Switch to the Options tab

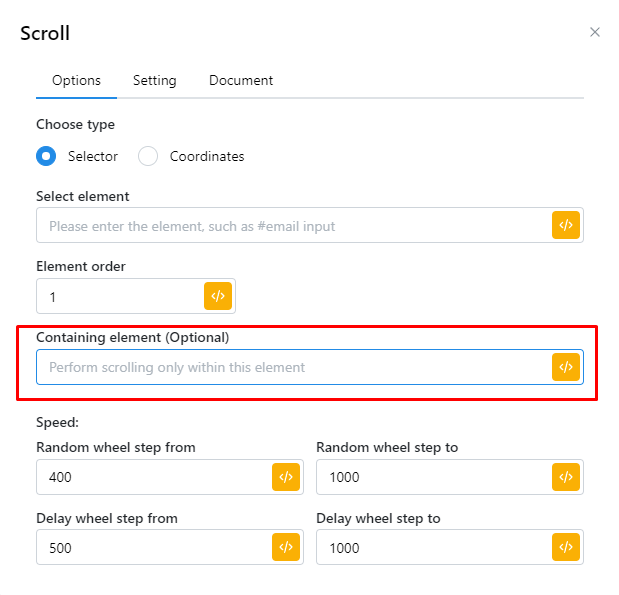(76, 80)
